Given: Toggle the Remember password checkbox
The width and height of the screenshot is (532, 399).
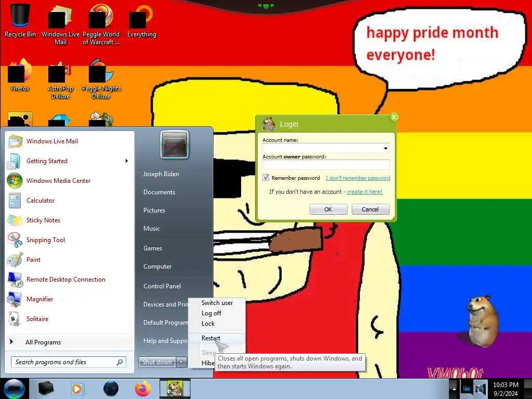Looking at the screenshot, I should click(266, 178).
